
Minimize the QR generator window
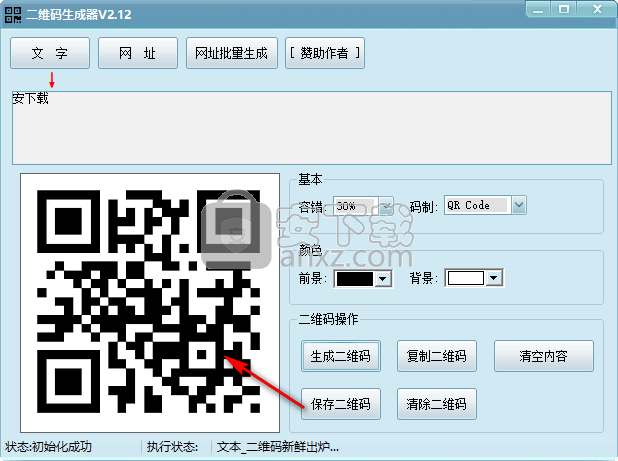(x=538, y=10)
